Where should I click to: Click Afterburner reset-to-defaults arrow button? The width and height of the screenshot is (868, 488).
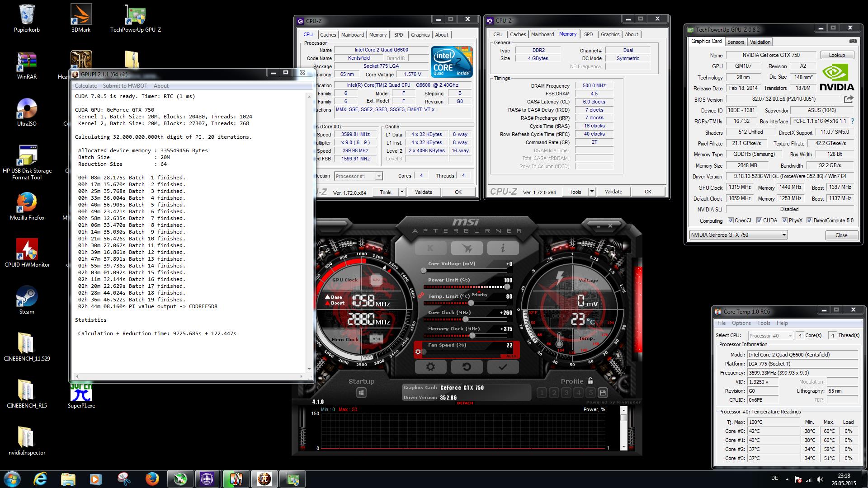(467, 367)
